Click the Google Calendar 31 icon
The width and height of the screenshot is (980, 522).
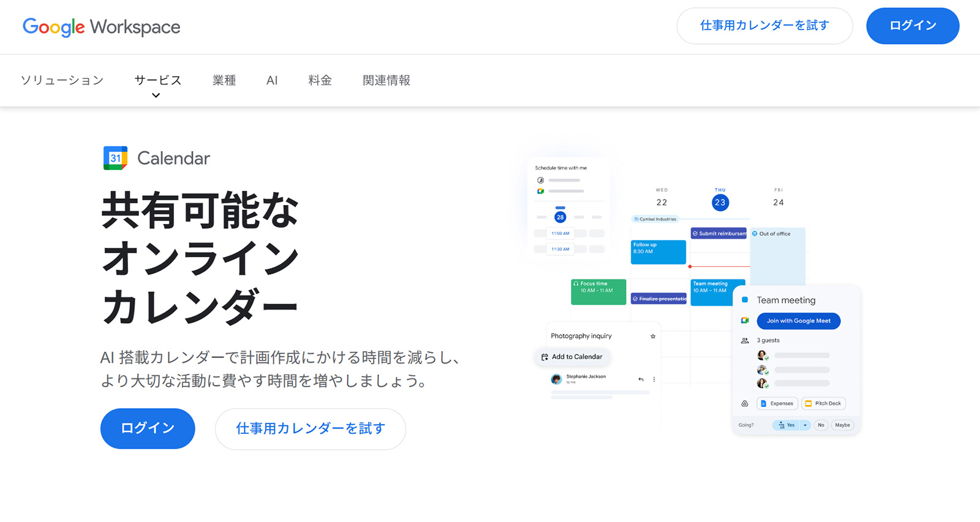115,158
